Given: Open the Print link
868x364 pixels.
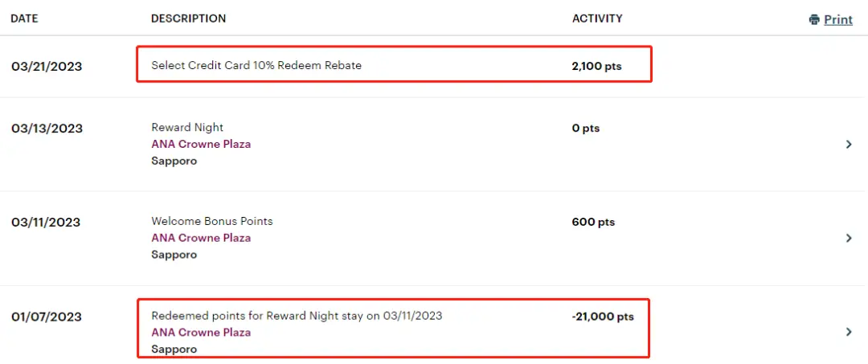Looking at the screenshot, I should (x=838, y=19).
